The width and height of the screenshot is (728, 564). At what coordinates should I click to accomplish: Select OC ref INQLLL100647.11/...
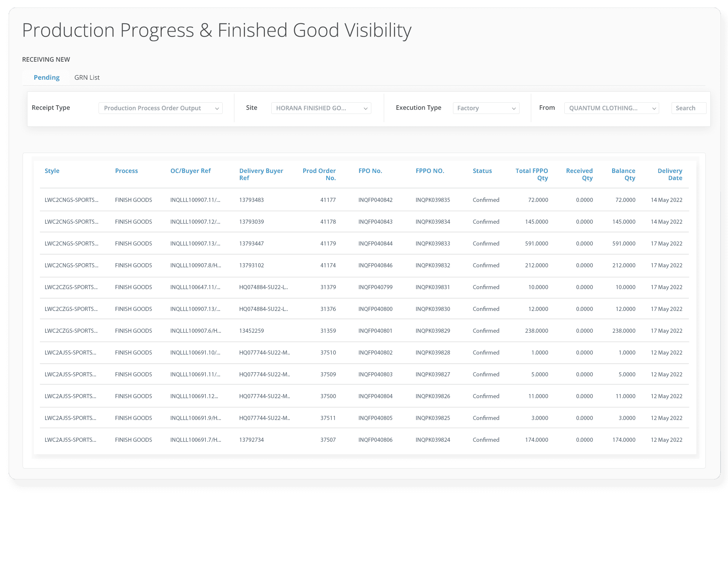195,287
